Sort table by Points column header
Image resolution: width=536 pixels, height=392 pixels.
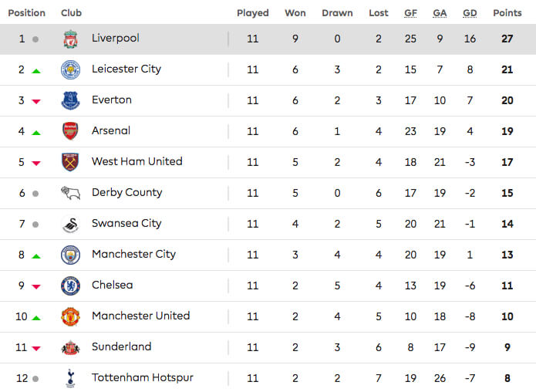pos(507,13)
